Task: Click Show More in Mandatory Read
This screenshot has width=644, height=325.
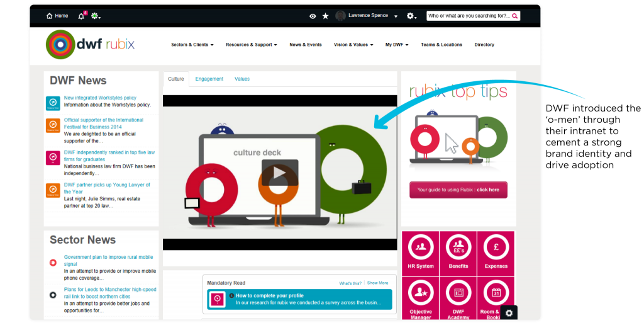Action: (x=377, y=283)
